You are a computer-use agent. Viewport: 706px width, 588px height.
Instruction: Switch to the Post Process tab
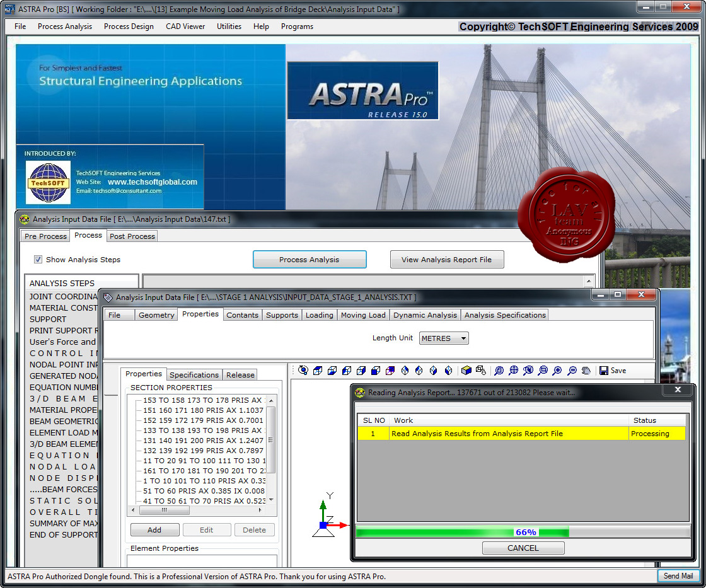point(132,236)
